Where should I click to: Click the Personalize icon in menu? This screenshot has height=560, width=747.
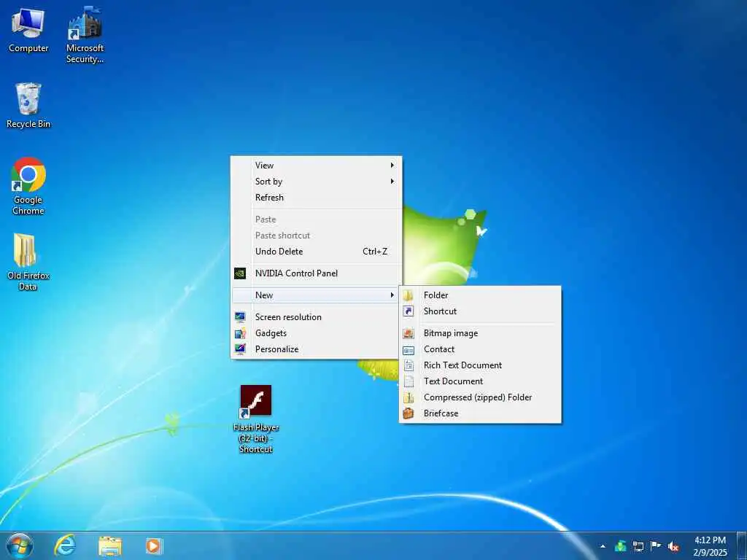(240, 349)
